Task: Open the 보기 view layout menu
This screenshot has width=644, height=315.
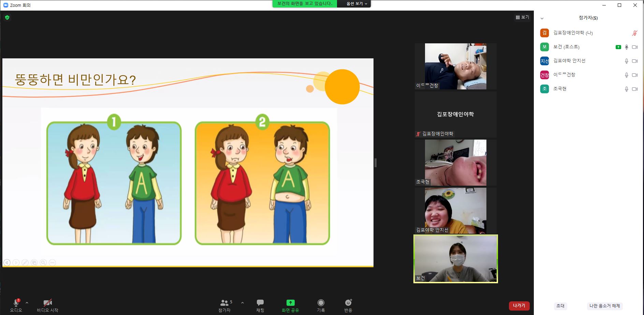Action: (522, 17)
